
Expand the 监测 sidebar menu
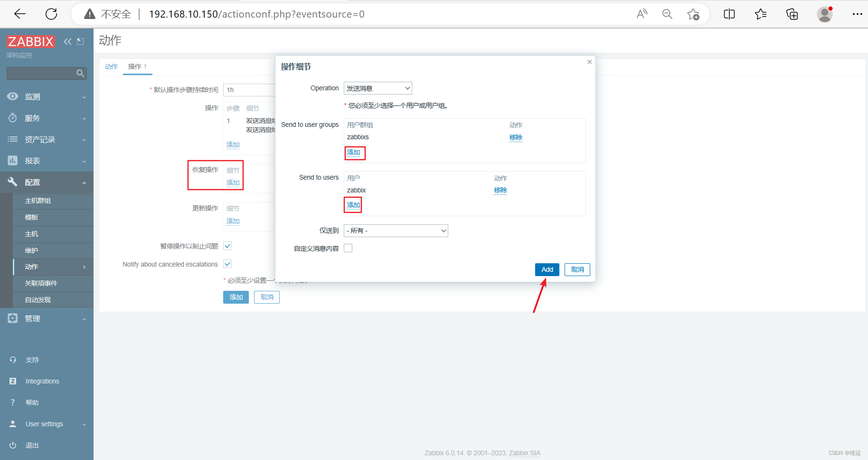47,96
